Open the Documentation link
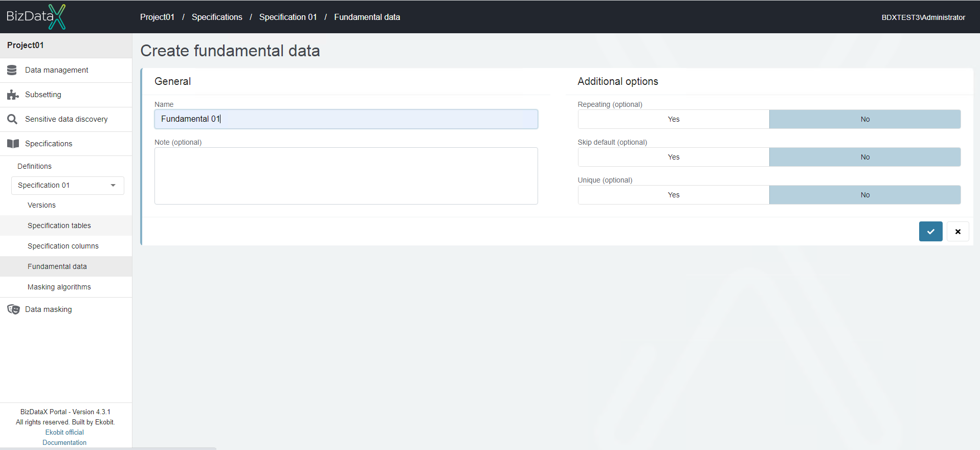Image resolution: width=980 pixels, height=450 pixels. pos(64,442)
